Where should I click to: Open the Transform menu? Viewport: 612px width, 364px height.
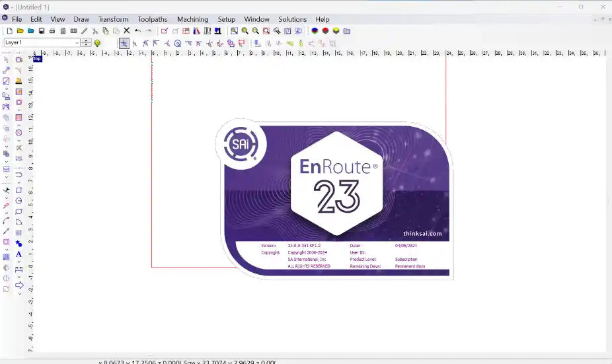pos(113,19)
